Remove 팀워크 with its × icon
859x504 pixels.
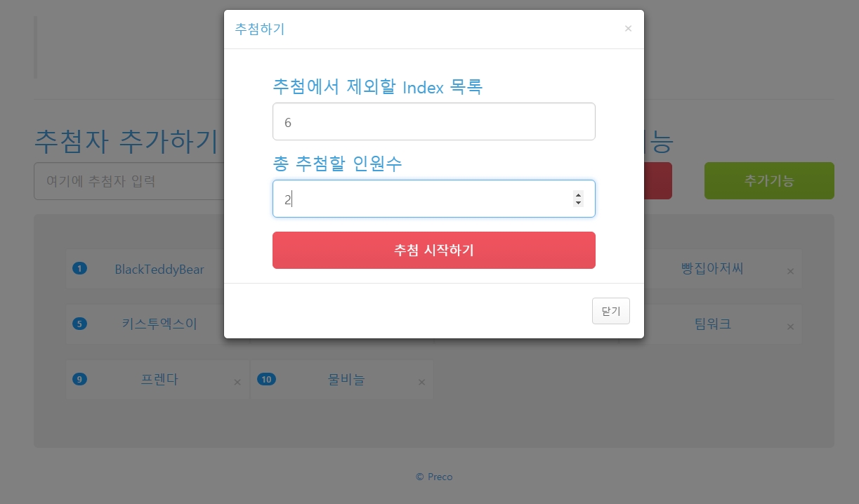(790, 326)
